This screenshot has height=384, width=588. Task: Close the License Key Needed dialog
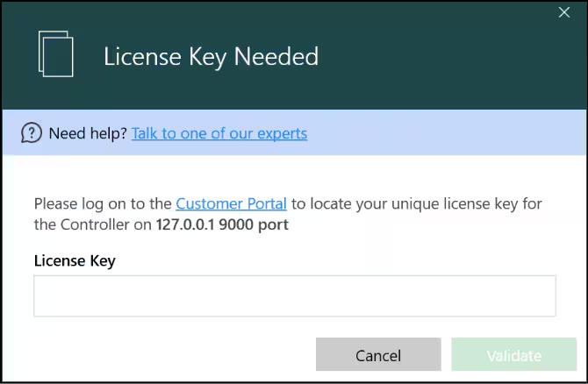click(564, 12)
